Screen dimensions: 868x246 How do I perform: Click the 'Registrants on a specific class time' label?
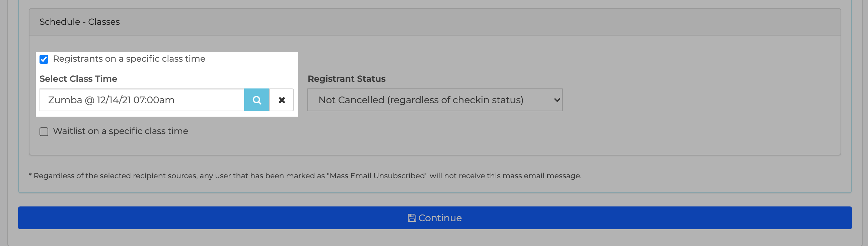129,59
